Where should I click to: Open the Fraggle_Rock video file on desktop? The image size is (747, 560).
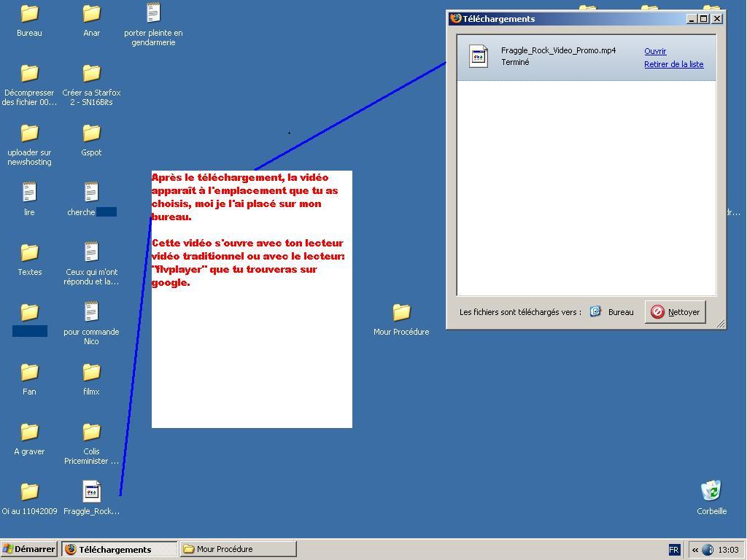point(91,492)
